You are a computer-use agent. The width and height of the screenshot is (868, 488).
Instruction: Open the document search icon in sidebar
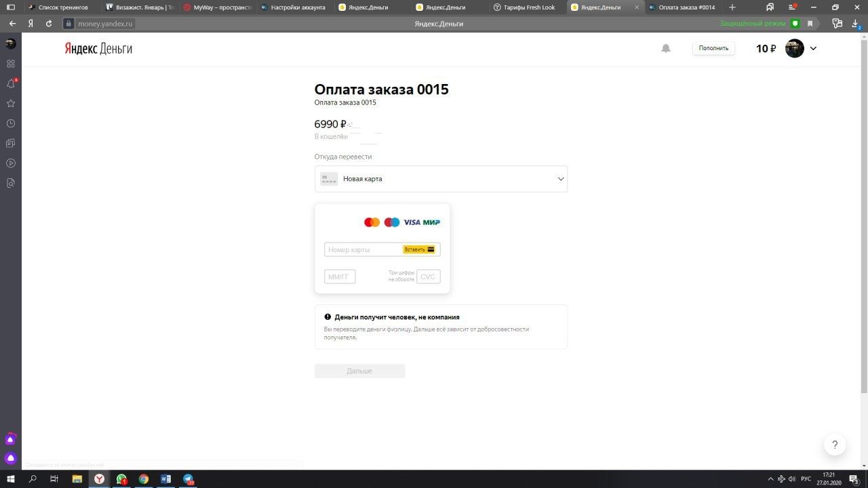[x=10, y=183]
